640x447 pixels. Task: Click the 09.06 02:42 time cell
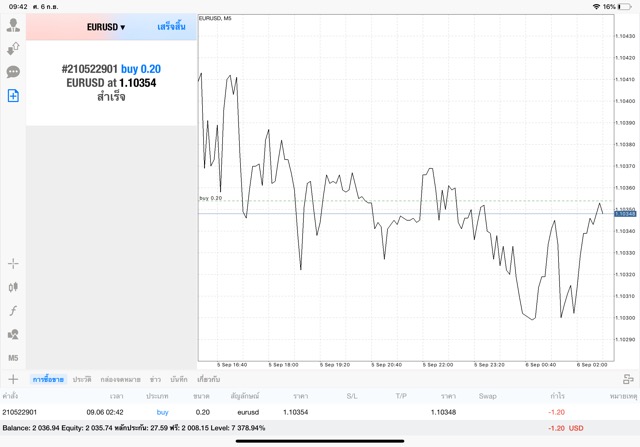point(105,412)
